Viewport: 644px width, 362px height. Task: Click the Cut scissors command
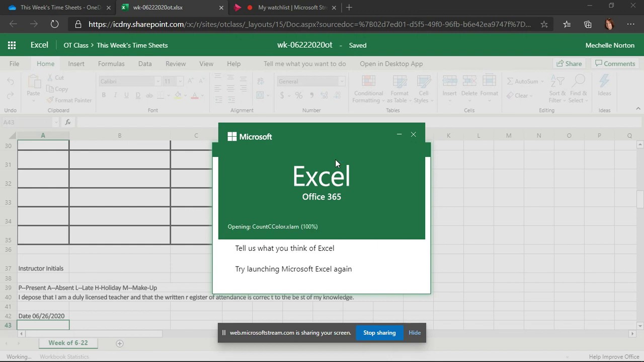tap(55, 77)
